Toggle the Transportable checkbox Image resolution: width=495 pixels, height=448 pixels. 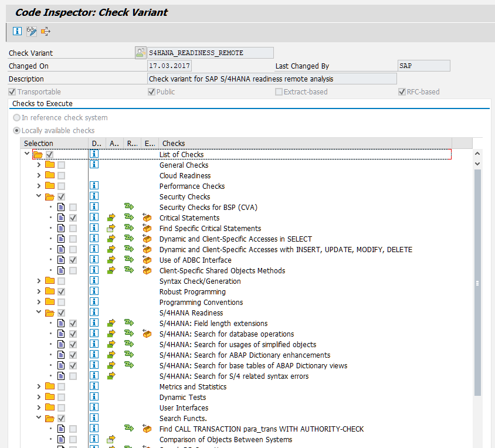[x=12, y=92]
